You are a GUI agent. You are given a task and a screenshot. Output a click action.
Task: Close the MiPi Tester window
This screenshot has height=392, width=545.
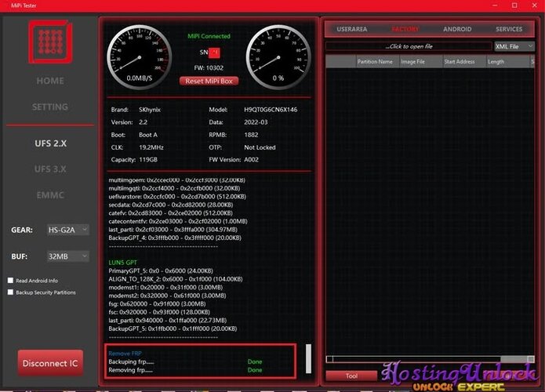point(535,5)
